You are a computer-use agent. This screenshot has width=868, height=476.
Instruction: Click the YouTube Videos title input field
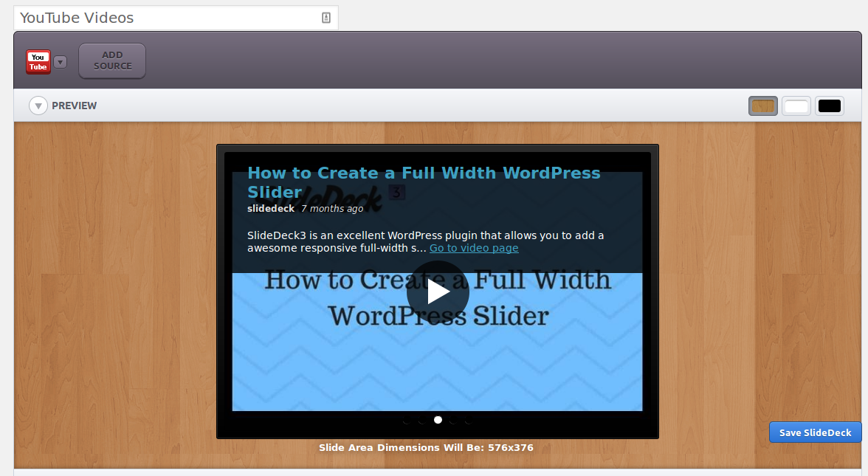pyautogui.click(x=176, y=18)
